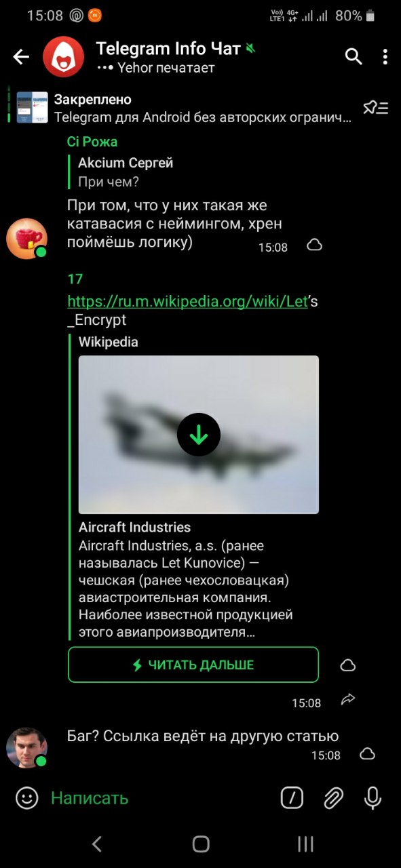Viewport: 401px width, 868px height.
Task: Open the Telegram Info Чат group avatar
Action: (64, 57)
